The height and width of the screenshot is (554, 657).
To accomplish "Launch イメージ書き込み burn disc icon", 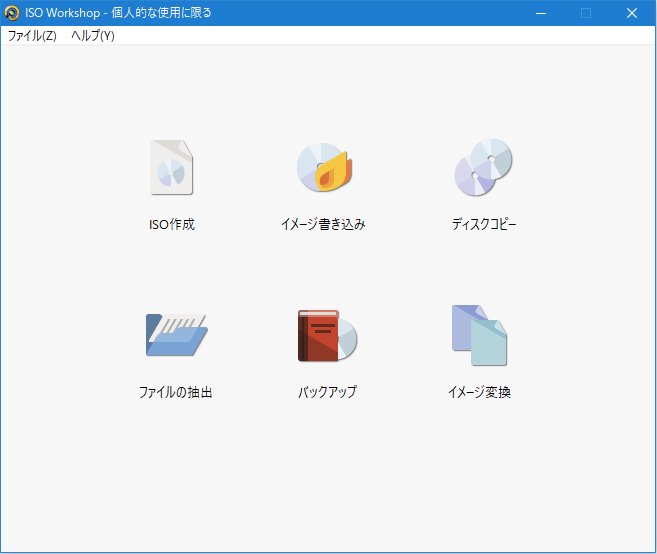I will (325, 167).
